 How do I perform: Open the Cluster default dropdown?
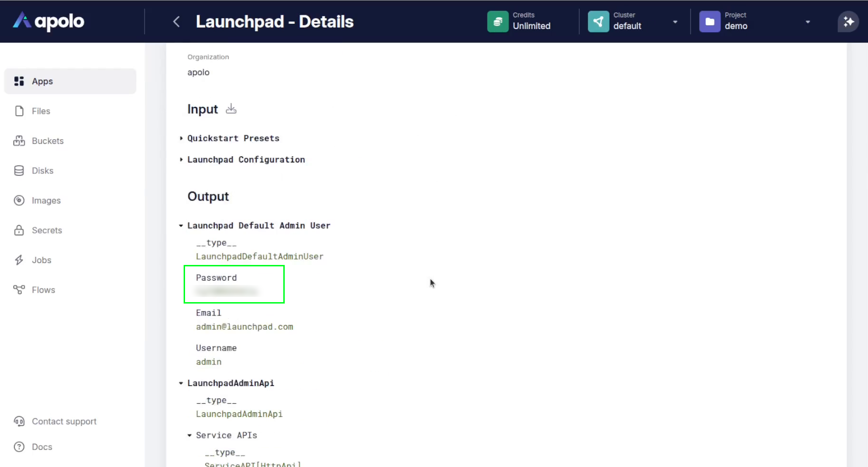click(675, 22)
